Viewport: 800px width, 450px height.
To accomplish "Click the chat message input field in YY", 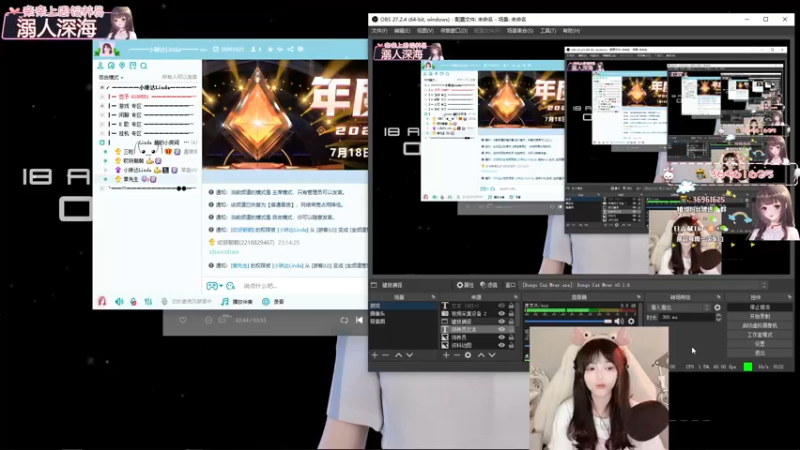I will point(304,286).
